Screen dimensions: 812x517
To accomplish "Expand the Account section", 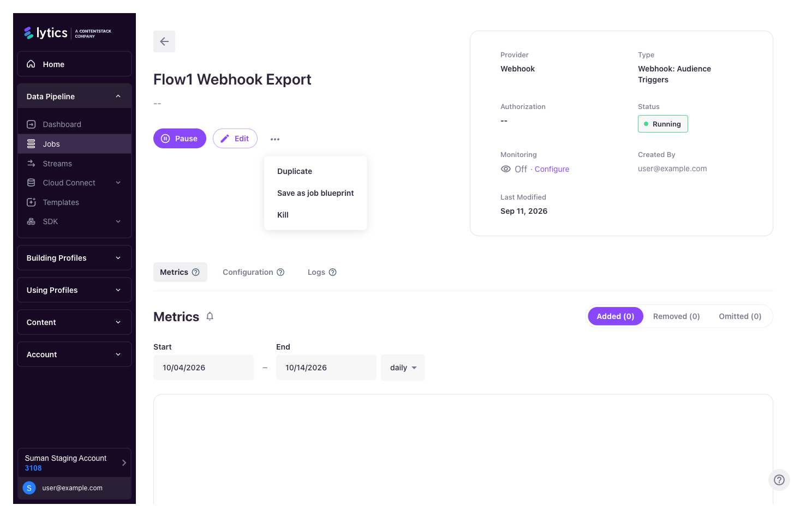I will 74,354.
